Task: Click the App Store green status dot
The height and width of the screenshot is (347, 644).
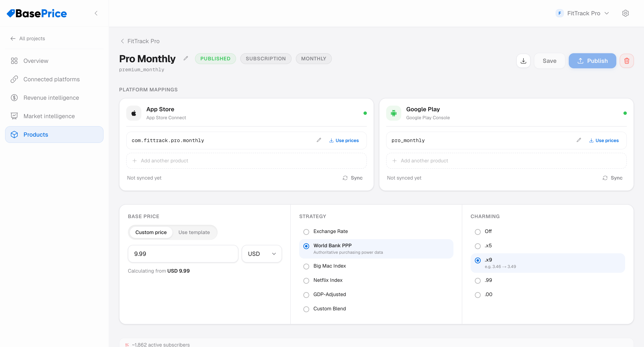Action: pyautogui.click(x=365, y=113)
